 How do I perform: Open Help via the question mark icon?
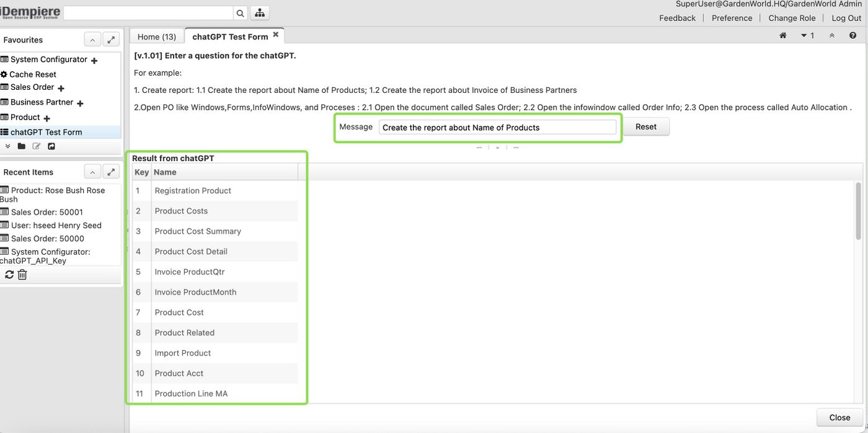click(852, 35)
